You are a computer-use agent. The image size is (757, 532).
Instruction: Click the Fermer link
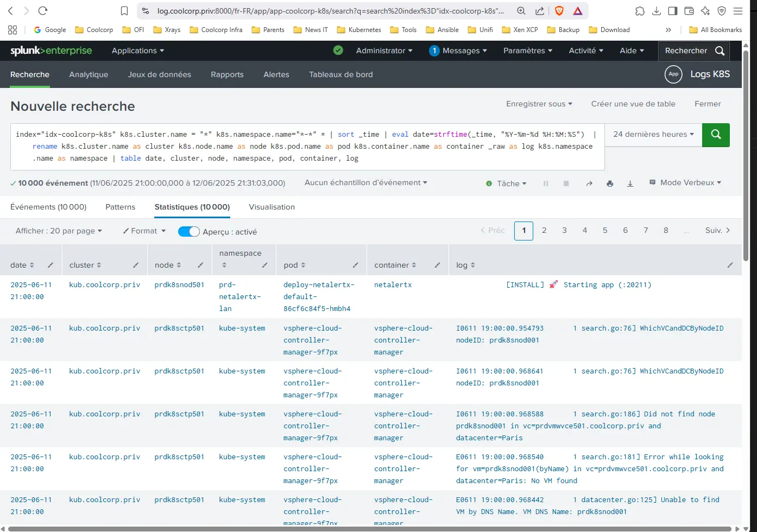pyautogui.click(x=708, y=104)
